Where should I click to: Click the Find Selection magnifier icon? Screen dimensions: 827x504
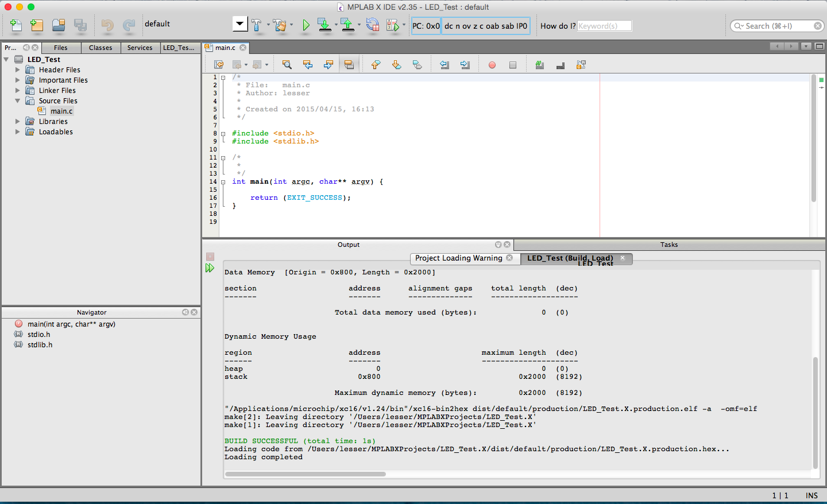pyautogui.click(x=287, y=65)
